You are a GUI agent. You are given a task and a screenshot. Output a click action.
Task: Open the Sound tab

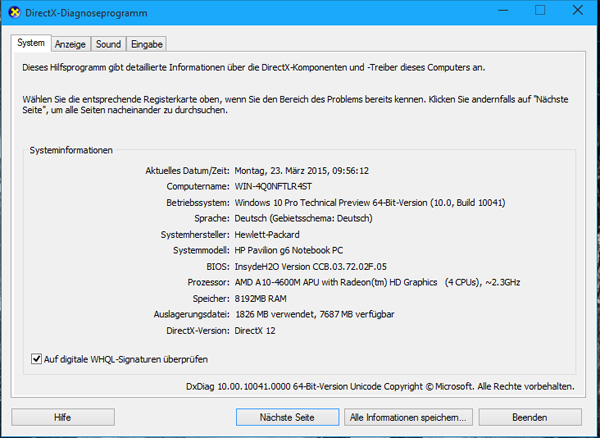pos(108,44)
